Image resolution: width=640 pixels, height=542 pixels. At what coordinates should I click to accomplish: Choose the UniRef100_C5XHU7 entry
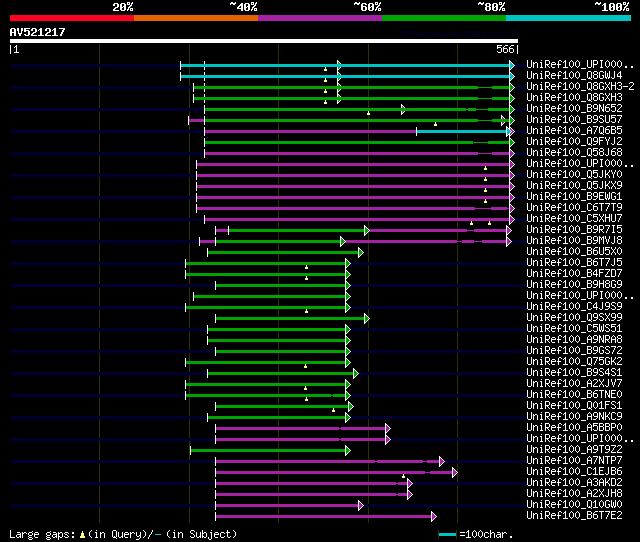[574, 219]
